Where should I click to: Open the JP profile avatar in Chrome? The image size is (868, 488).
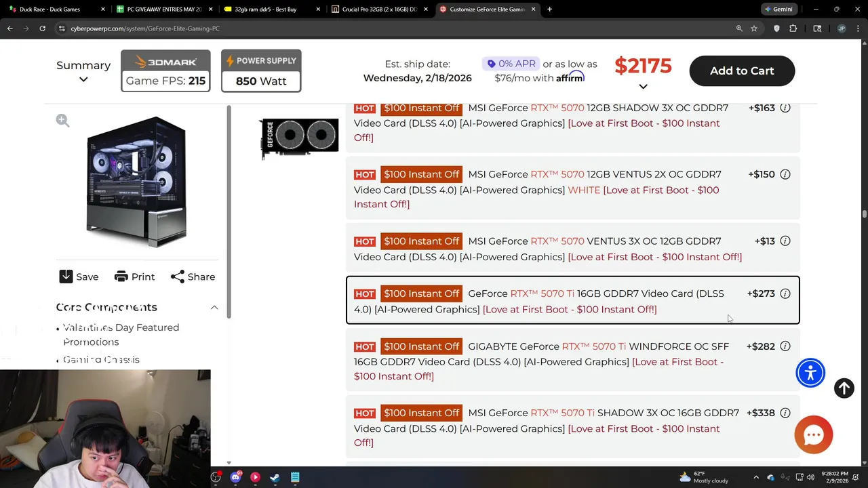(x=842, y=28)
